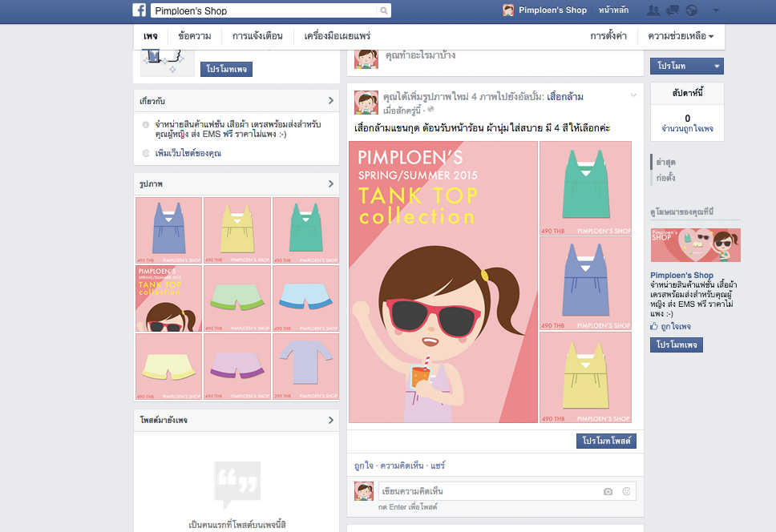Open the เสื้อกล้าม album link
776x532 pixels.
pyautogui.click(x=564, y=97)
